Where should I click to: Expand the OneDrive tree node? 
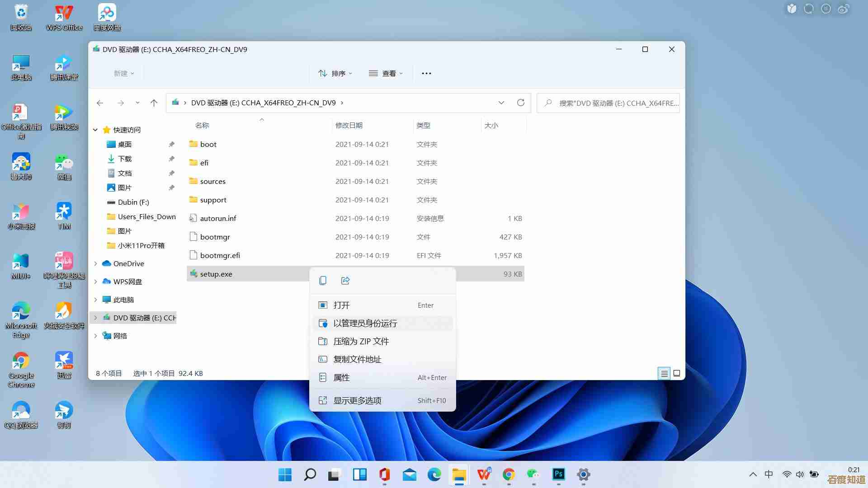95,263
